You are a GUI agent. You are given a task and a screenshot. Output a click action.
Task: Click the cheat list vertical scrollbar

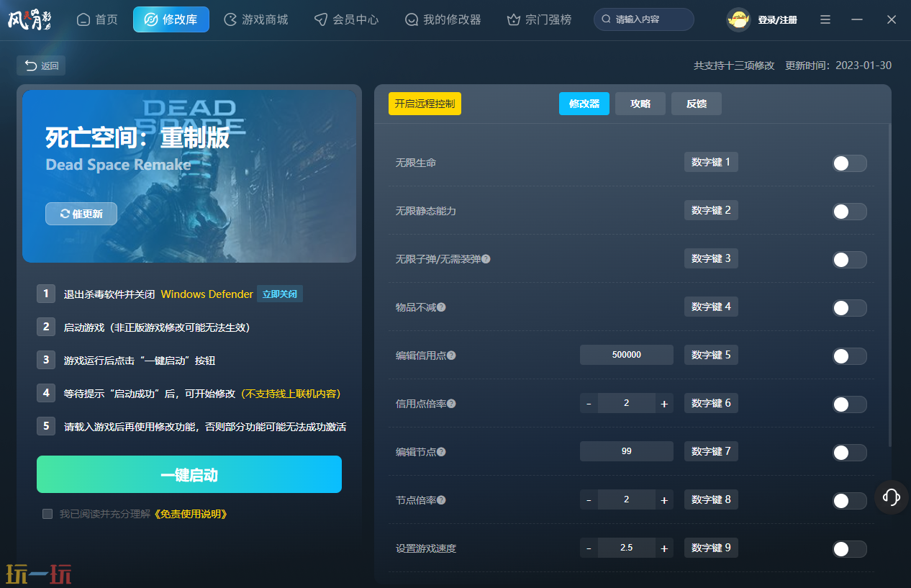[x=889, y=284]
